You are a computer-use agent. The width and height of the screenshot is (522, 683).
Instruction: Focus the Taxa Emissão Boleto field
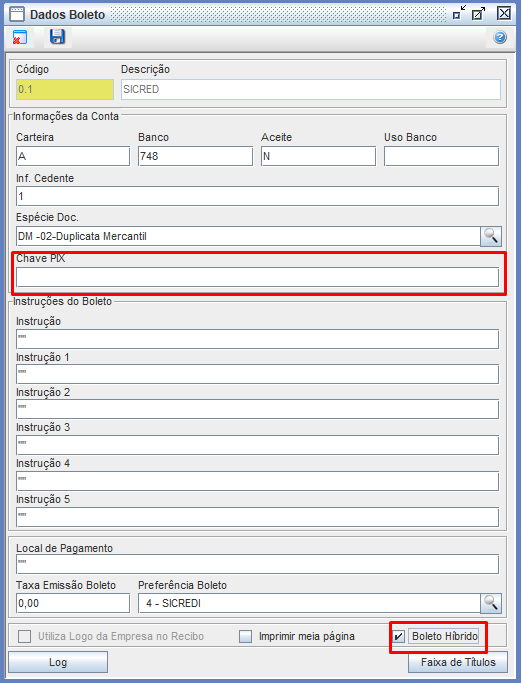[73, 603]
